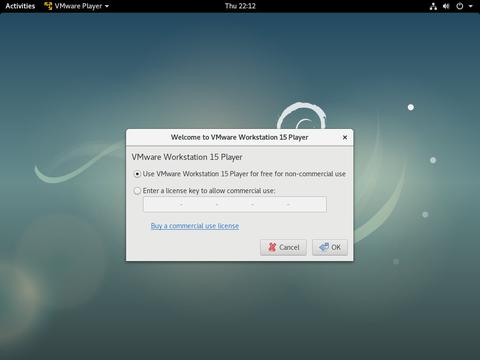Open 'Buy a commercial use license' link
480x360 pixels.
195,226
